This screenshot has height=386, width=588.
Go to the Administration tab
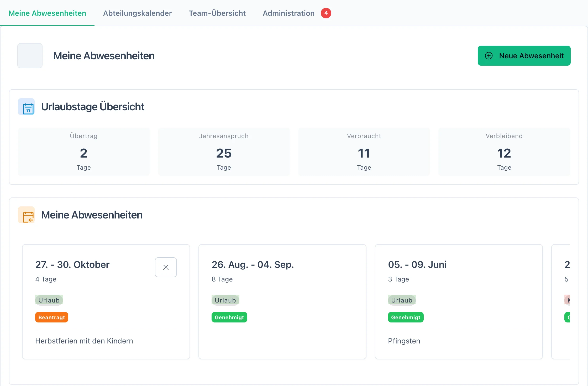tap(288, 13)
